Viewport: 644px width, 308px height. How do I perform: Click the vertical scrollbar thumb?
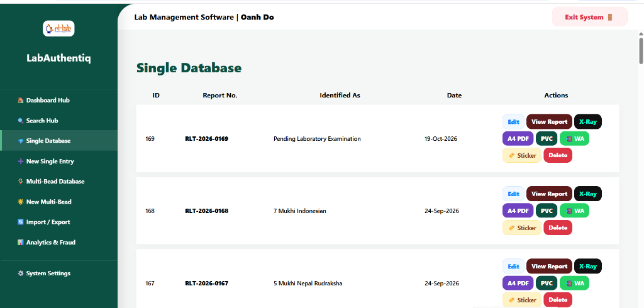(x=641, y=50)
